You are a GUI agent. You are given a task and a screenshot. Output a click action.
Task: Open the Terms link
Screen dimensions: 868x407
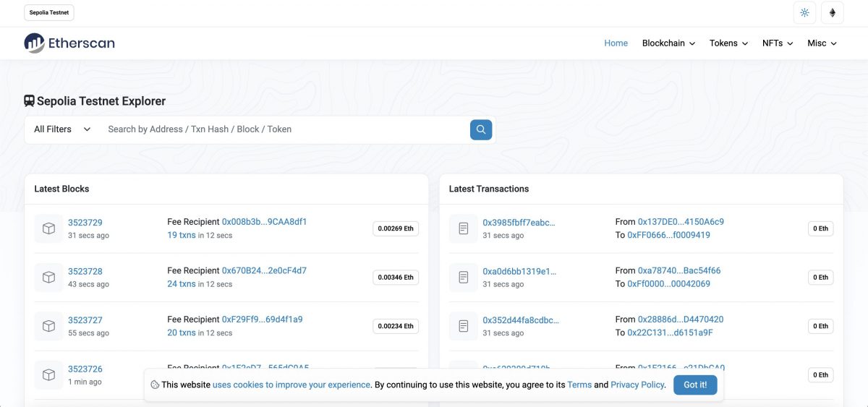[x=579, y=385]
